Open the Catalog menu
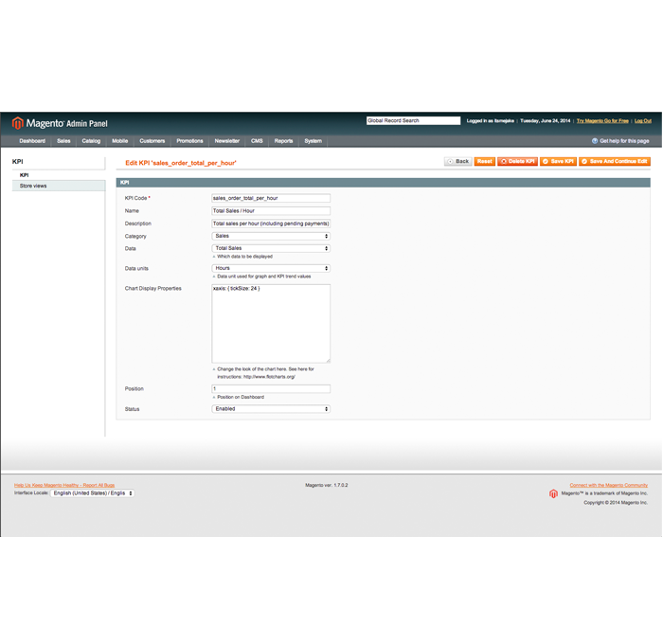This screenshot has width=663, height=644. coord(91,141)
